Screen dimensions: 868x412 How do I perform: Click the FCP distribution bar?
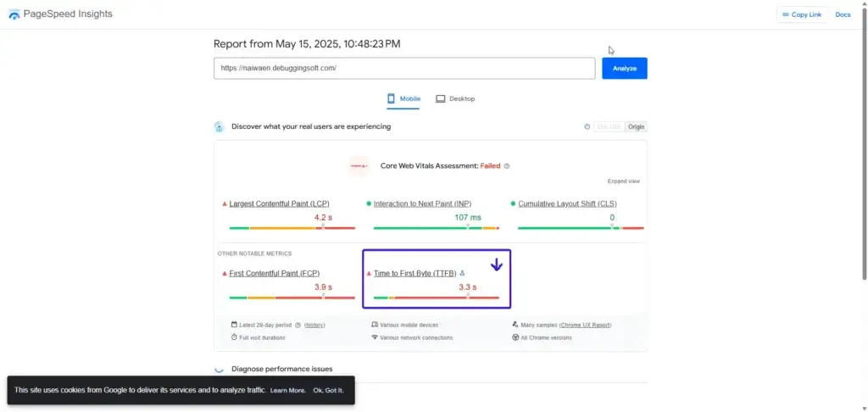(292, 298)
